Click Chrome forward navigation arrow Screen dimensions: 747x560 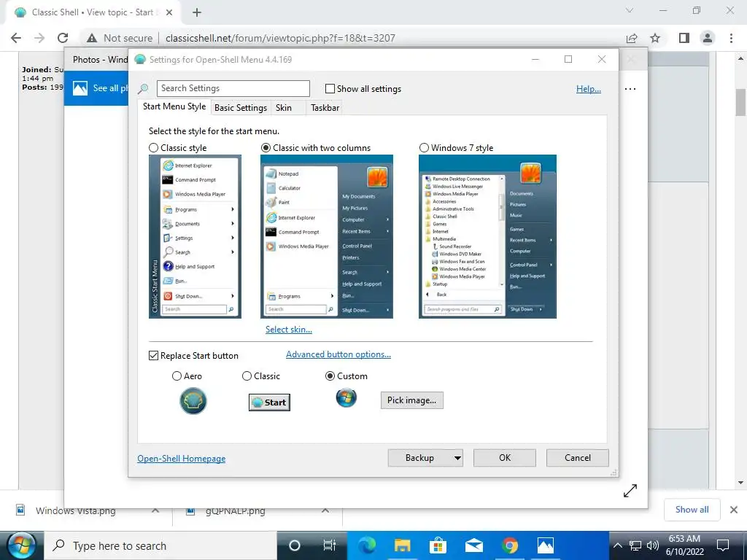pos(39,38)
